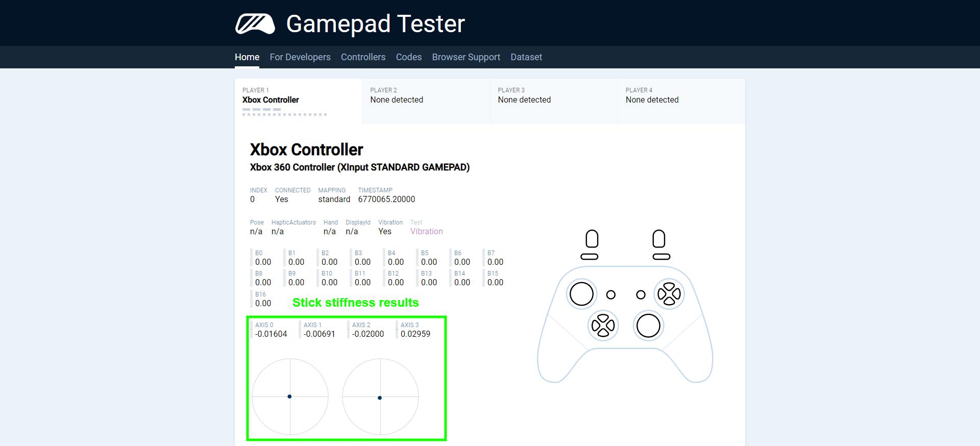This screenshot has width=980, height=446.
Task: Click the right analog stick on controller diagram
Action: click(x=648, y=326)
